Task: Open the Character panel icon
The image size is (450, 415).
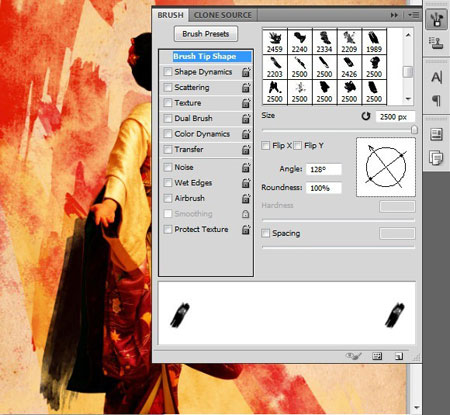Action: point(436,78)
